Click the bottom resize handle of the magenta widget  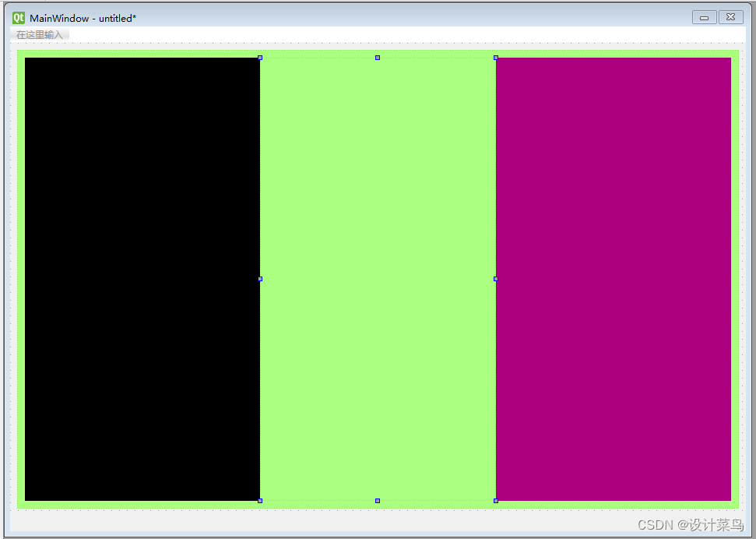tap(495, 501)
